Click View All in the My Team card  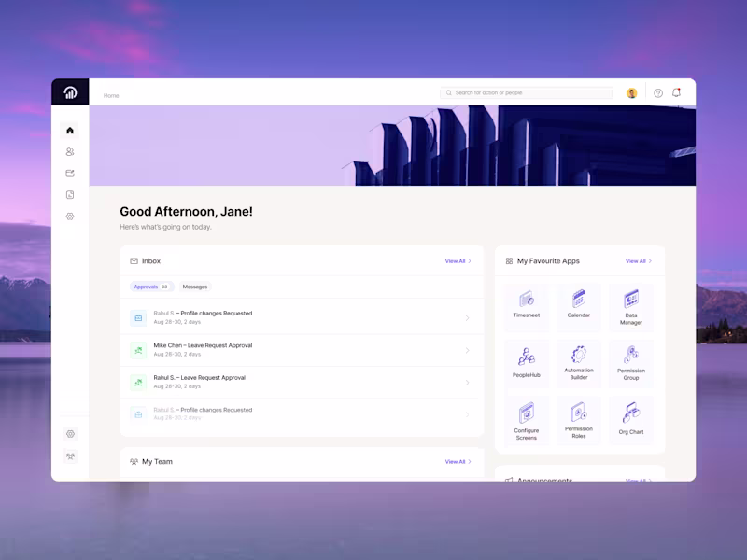click(458, 461)
